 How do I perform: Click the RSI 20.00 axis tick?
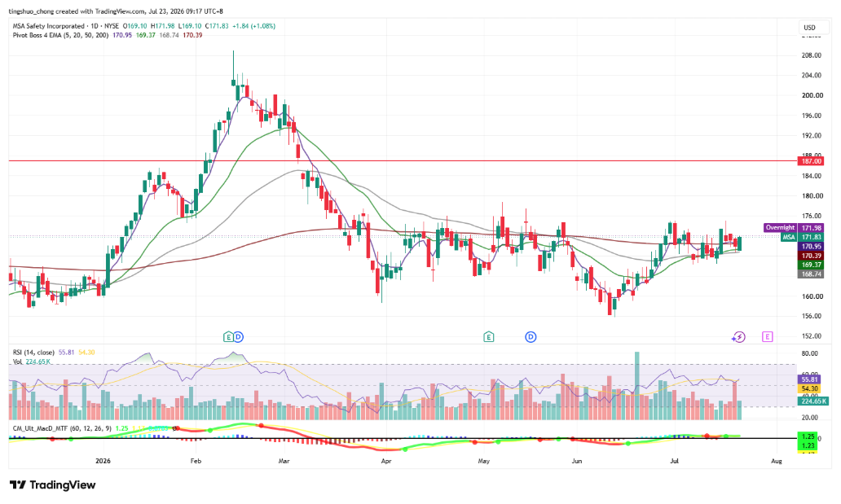(x=809, y=417)
